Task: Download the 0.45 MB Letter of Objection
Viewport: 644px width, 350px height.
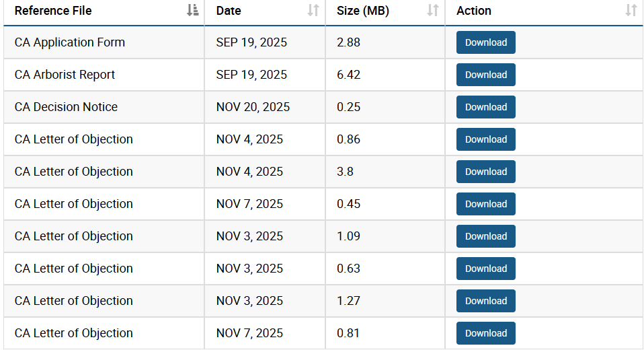Action: [x=486, y=204]
